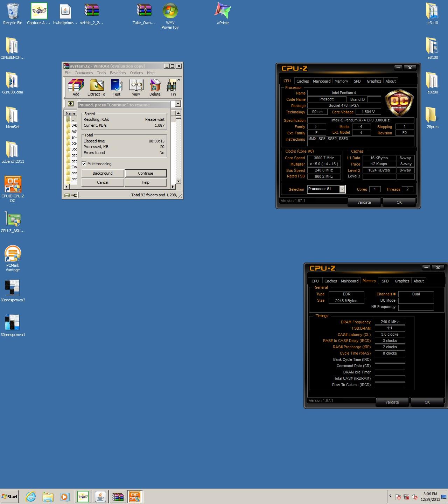Screen dimensions: 448x504
Task: Open the GPU-Z_ASUS desktop icon
Action: point(13,222)
